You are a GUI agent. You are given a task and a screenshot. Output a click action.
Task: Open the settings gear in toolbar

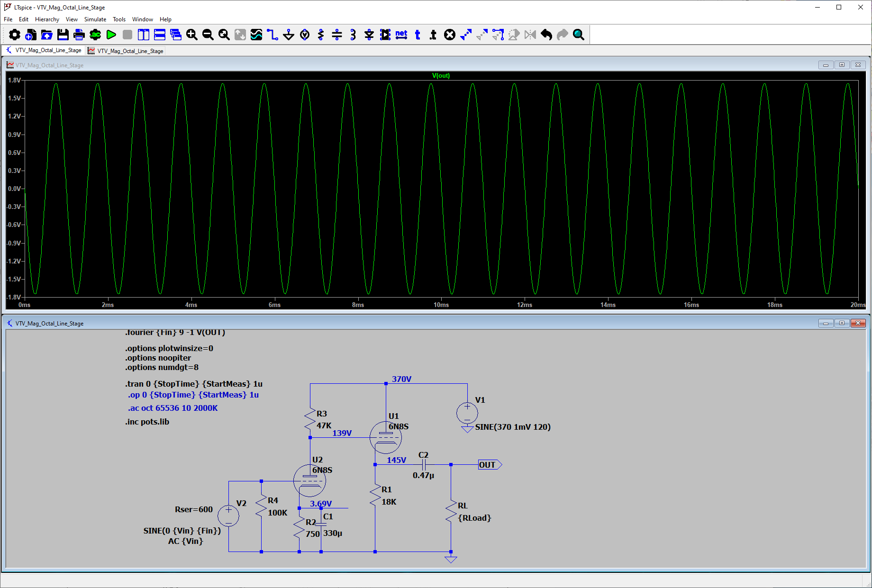click(x=15, y=35)
